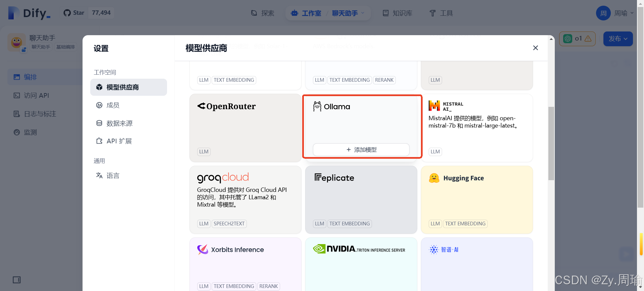Open the GitHub Star button

click(x=74, y=13)
